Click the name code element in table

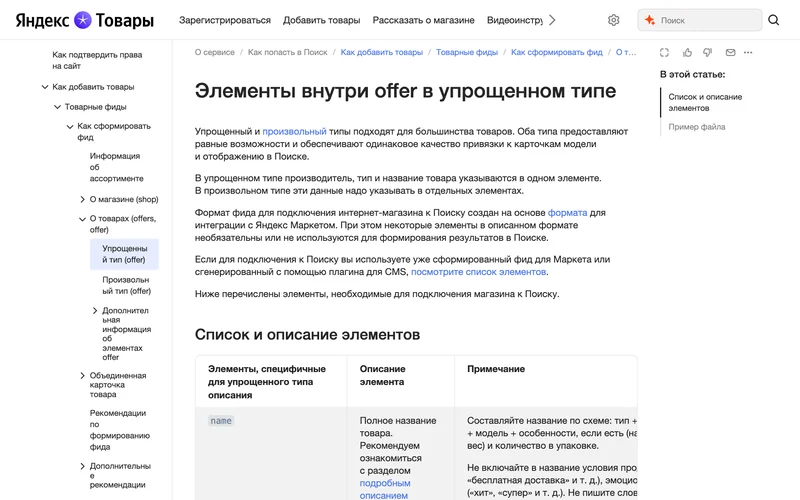[x=221, y=421]
